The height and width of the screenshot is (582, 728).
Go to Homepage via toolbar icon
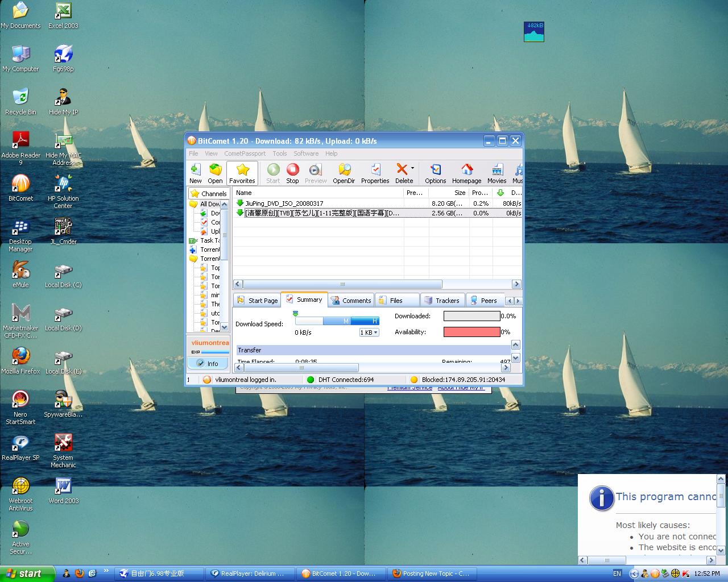click(466, 173)
